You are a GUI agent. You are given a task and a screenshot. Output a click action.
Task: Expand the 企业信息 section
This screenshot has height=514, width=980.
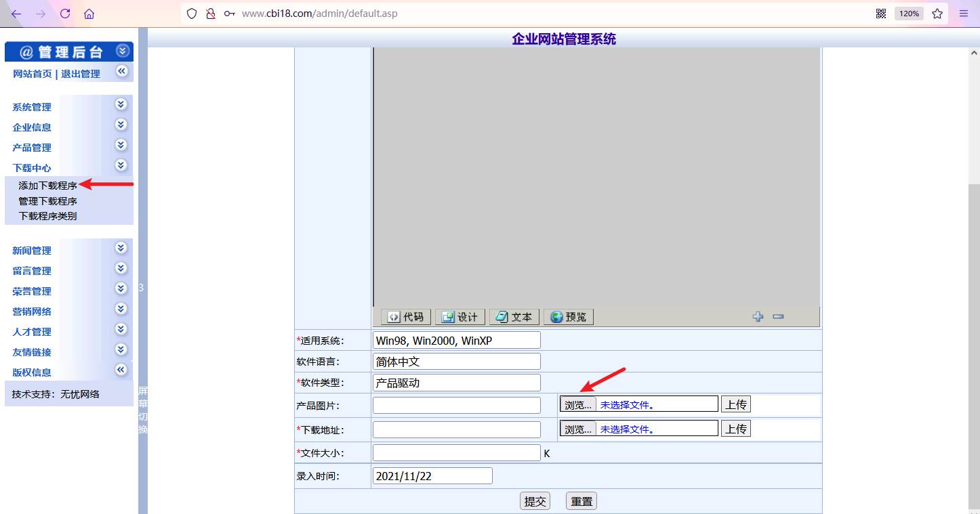click(121, 125)
